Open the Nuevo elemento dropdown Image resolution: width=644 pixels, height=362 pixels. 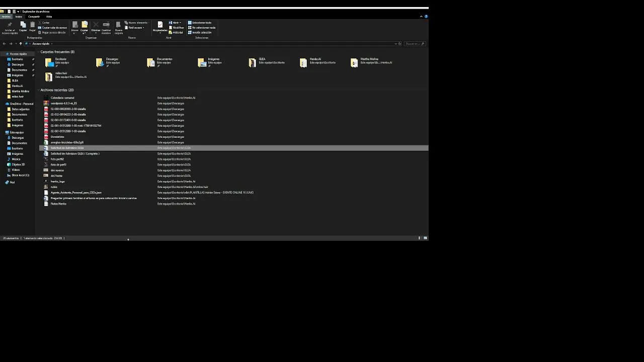pyautogui.click(x=136, y=23)
